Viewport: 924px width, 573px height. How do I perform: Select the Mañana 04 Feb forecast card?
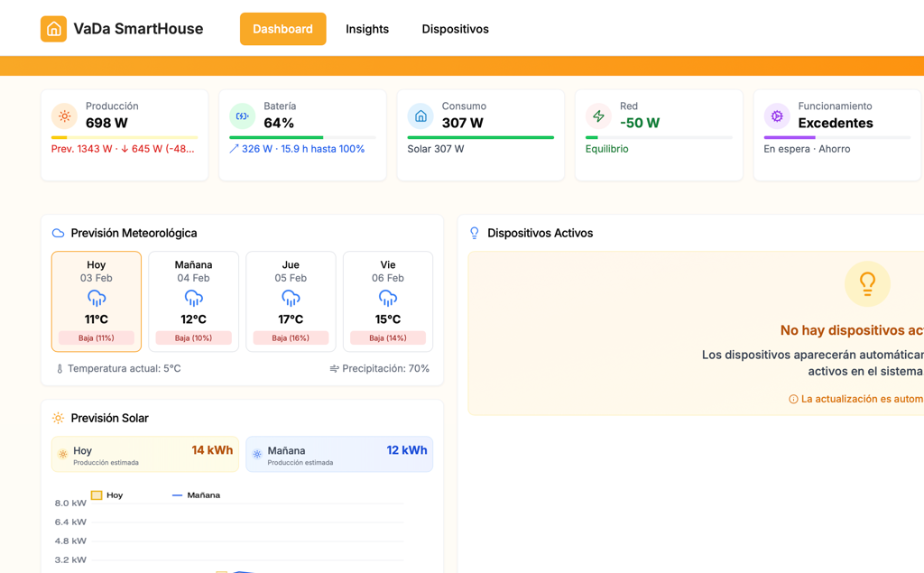(193, 301)
